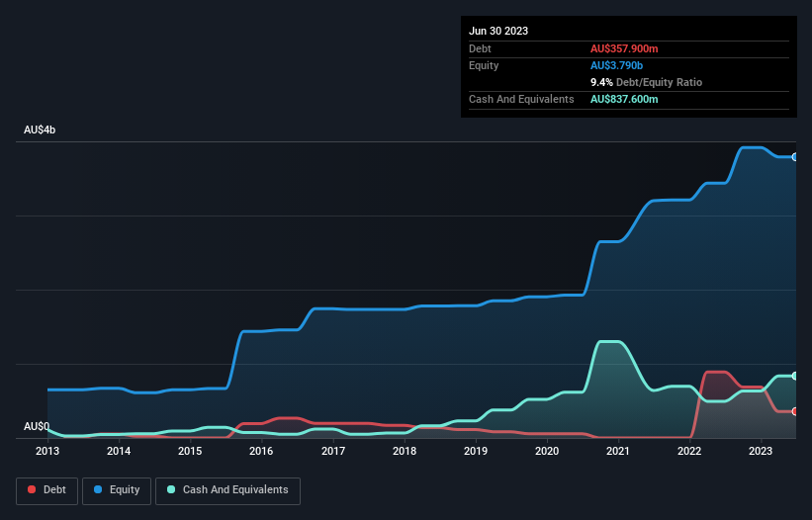This screenshot has width=812, height=520.
Task: Click the 2022 x-axis label
Action: click(x=689, y=451)
